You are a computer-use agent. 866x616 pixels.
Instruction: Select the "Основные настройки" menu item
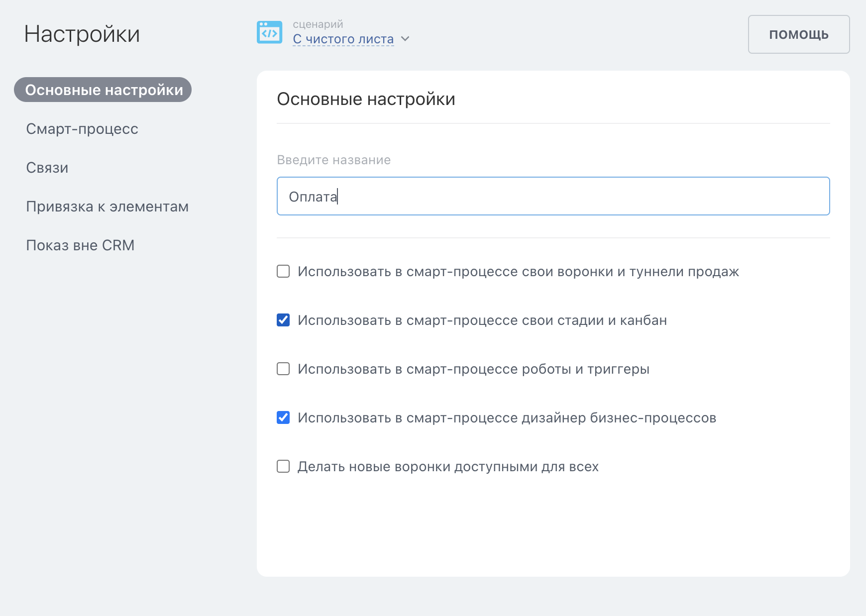click(103, 90)
